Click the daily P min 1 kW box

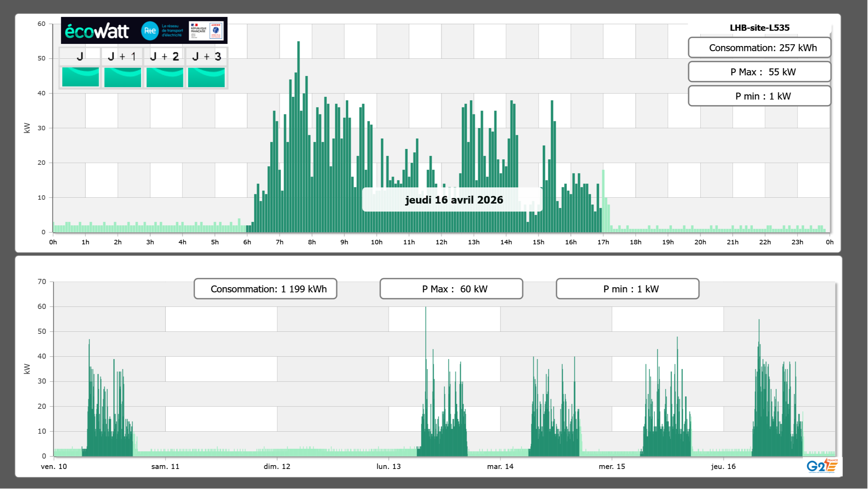coord(759,96)
